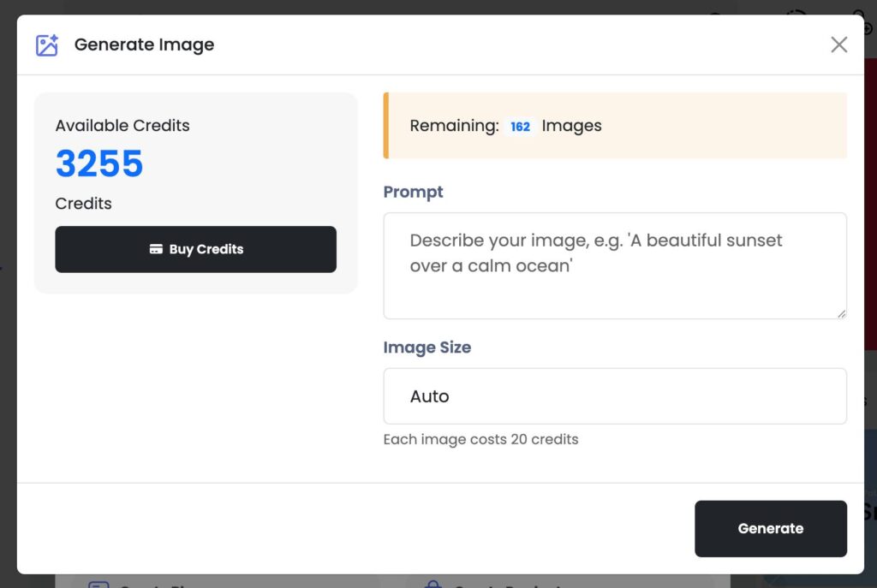
Task: Close the Generate Image dialog
Action: 838,45
